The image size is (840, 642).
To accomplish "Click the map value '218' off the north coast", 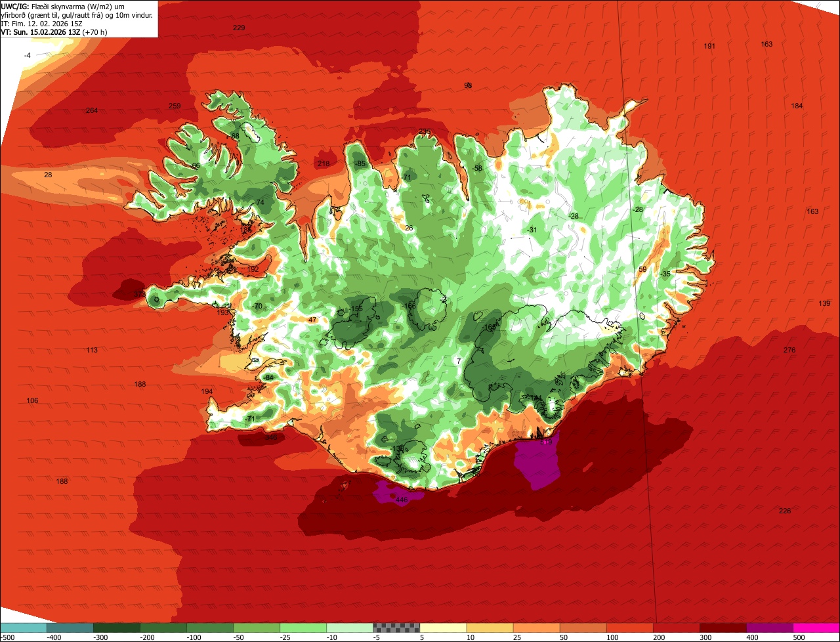I will 324,163.
